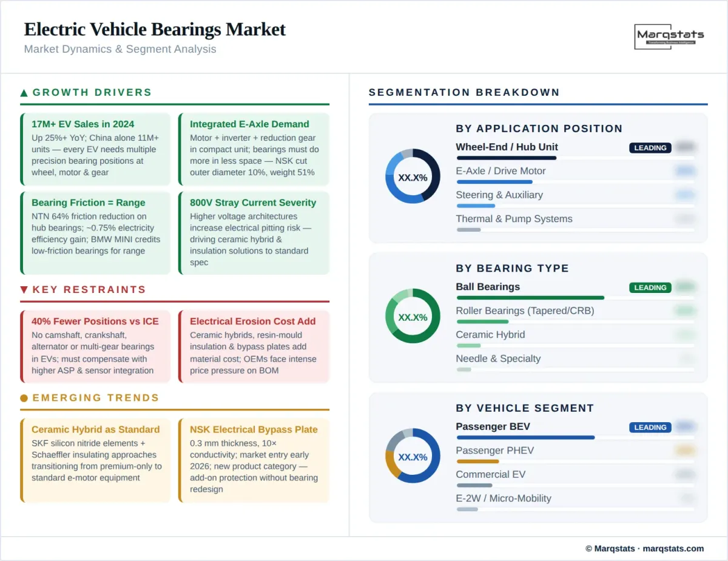Expand the By Application Position section
The width and height of the screenshot is (728, 561).
point(539,129)
